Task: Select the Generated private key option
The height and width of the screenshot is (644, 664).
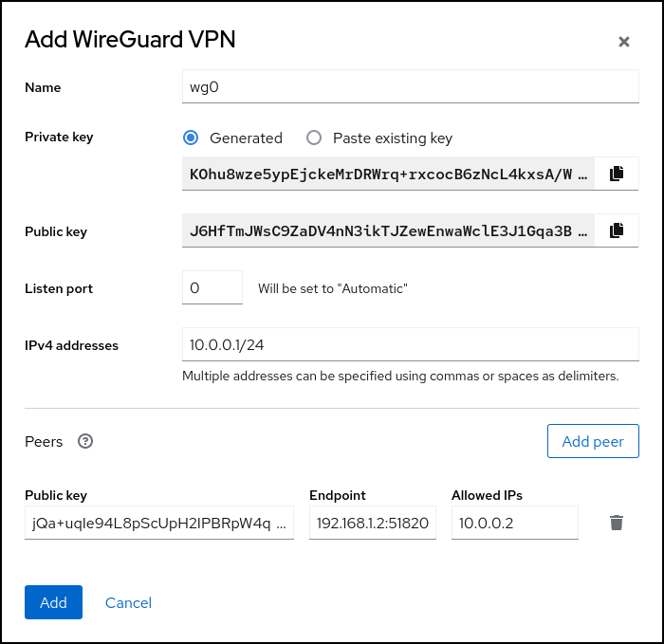Action: point(191,138)
